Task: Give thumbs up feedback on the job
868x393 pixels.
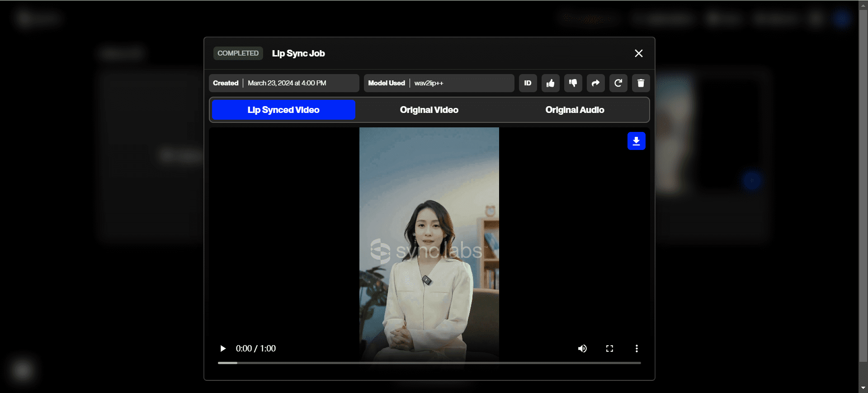Action: click(550, 83)
